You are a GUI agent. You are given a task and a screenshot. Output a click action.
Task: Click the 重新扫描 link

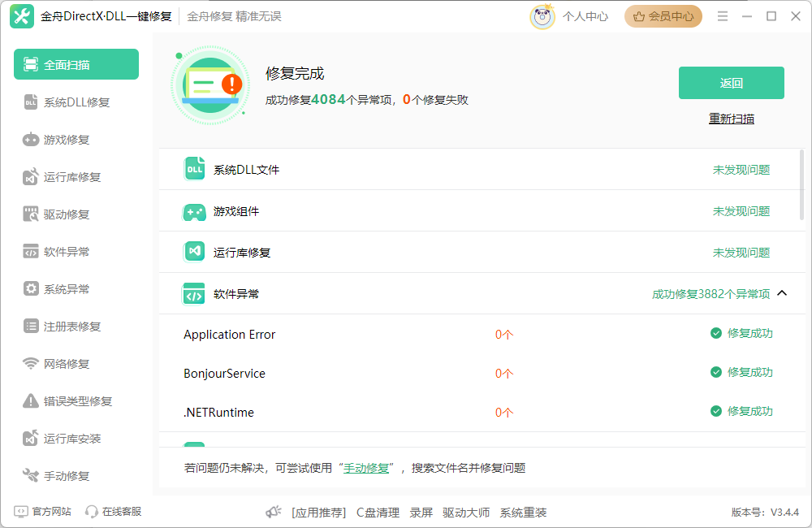pos(731,118)
